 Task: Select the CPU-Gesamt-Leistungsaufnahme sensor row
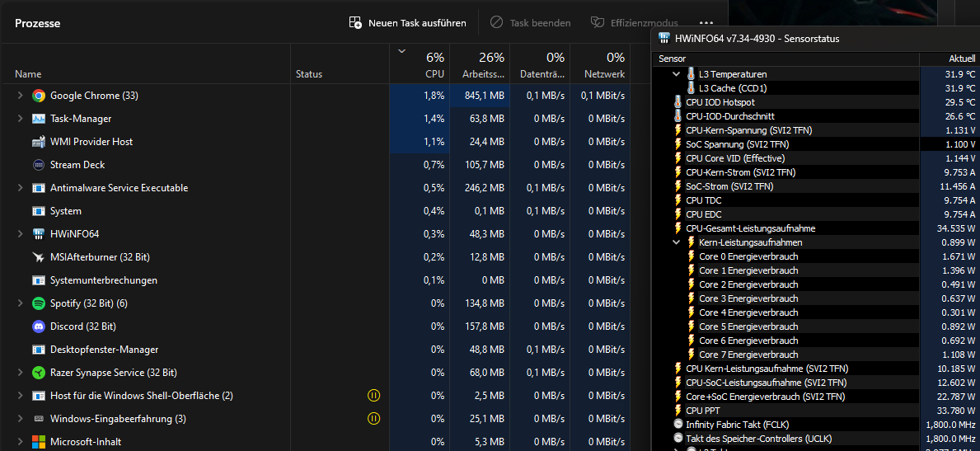pos(816,228)
